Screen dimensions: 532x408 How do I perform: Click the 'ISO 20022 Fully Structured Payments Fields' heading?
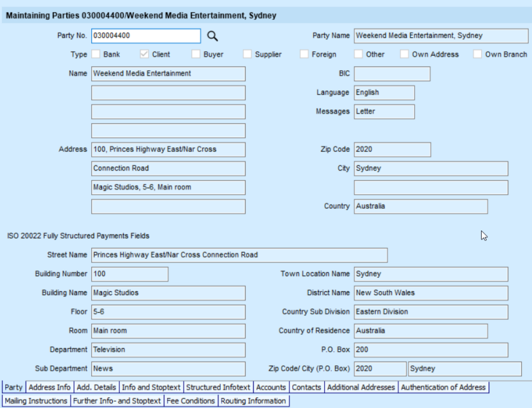coord(78,236)
